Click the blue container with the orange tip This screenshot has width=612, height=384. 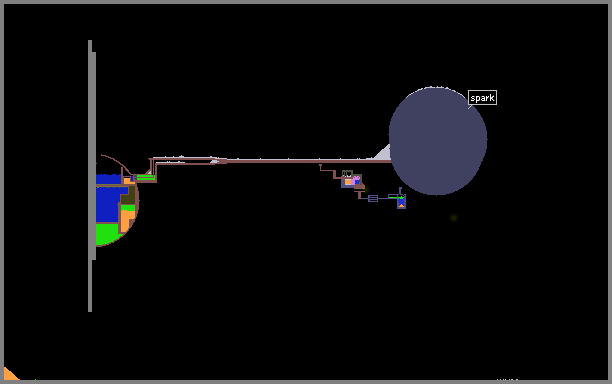[x=401, y=202]
